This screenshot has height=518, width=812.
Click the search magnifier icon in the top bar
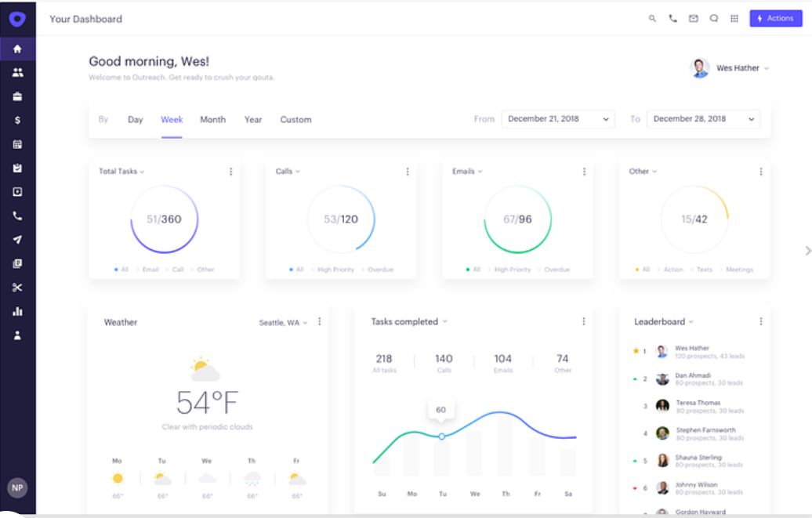(652, 19)
